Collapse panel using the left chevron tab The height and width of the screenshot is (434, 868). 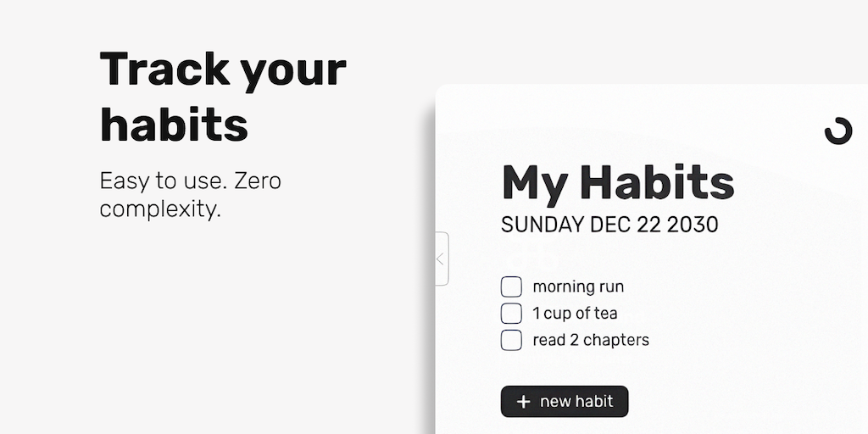click(x=441, y=259)
